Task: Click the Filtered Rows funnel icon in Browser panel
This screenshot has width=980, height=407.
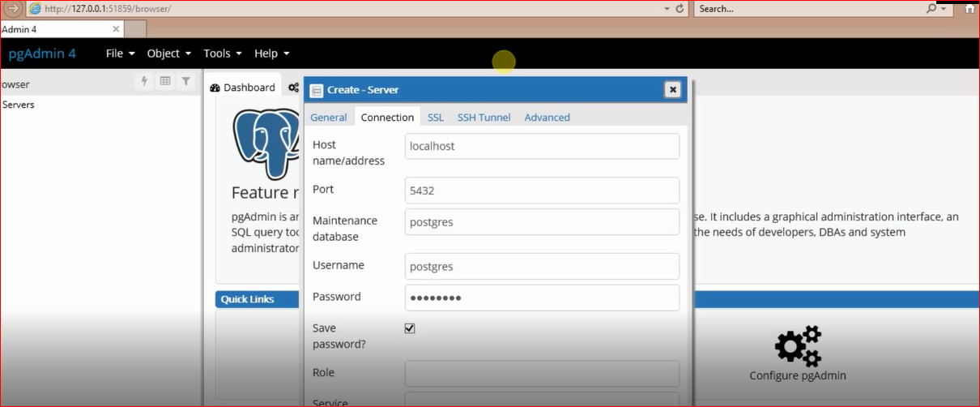Action: pos(186,81)
